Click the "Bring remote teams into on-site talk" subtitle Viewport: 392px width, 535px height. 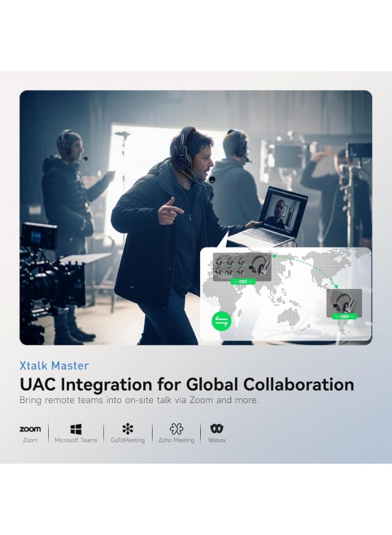tap(139, 400)
